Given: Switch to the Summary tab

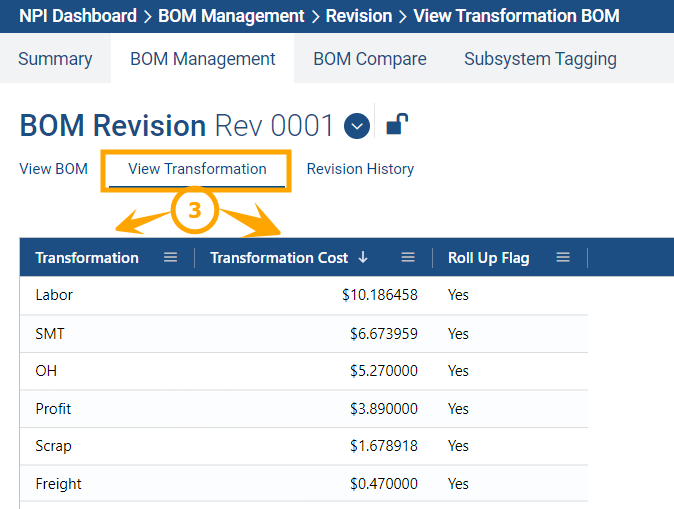Looking at the screenshot, I should pos(55,59).
